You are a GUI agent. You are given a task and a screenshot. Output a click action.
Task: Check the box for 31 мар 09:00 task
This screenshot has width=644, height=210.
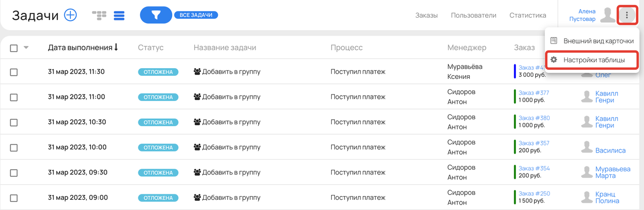coord(14,198)
